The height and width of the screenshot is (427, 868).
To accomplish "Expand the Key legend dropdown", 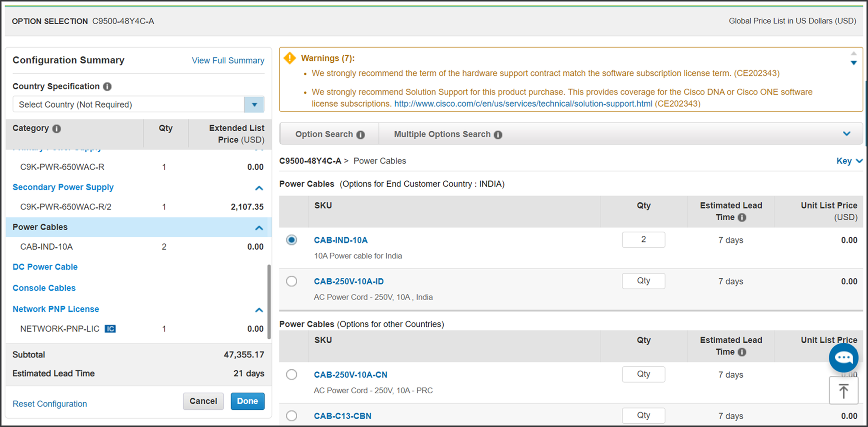I will click(x=849, y=161).
